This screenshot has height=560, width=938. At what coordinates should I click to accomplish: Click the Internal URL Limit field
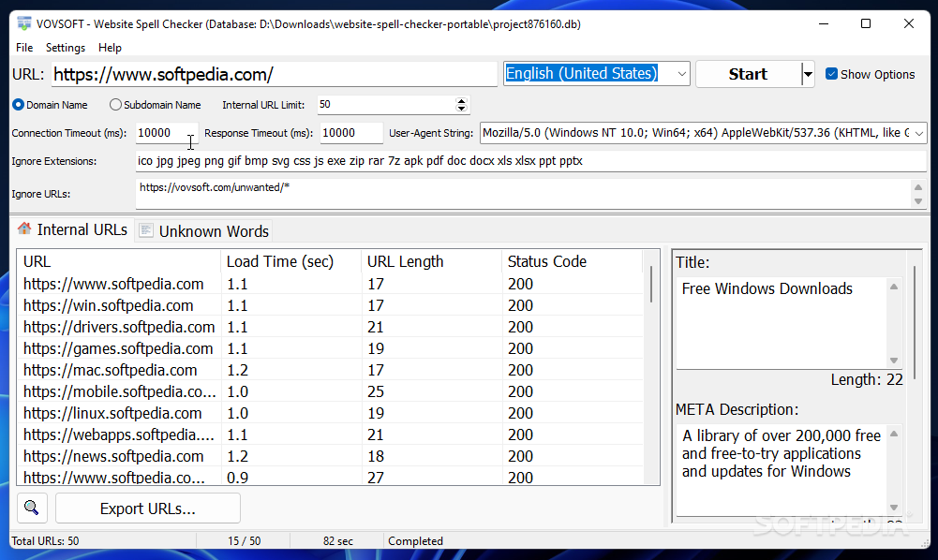pos(386,105)
